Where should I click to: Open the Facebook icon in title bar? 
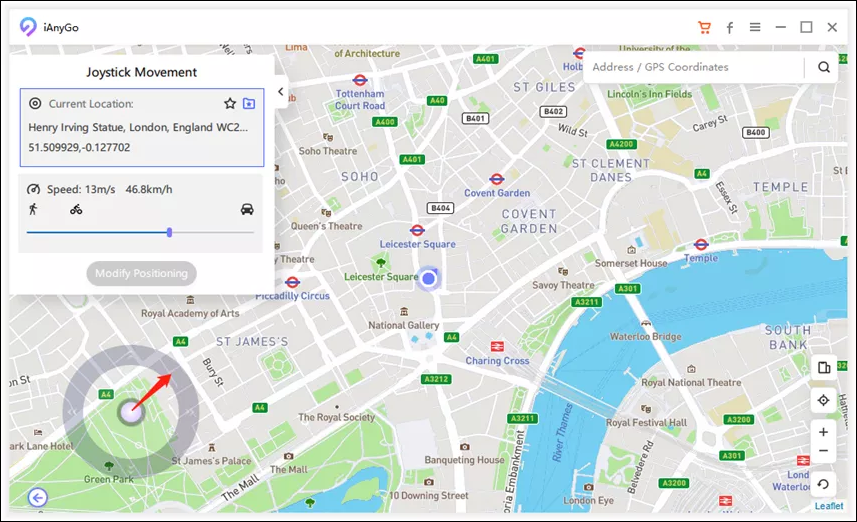[x=730, y=27]
